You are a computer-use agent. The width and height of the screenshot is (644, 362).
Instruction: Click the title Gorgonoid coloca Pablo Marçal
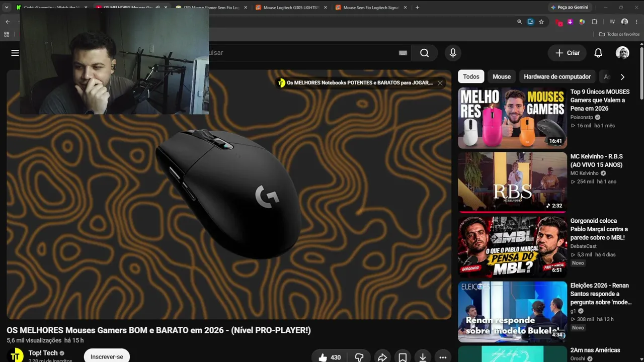(x=599, y=229)
